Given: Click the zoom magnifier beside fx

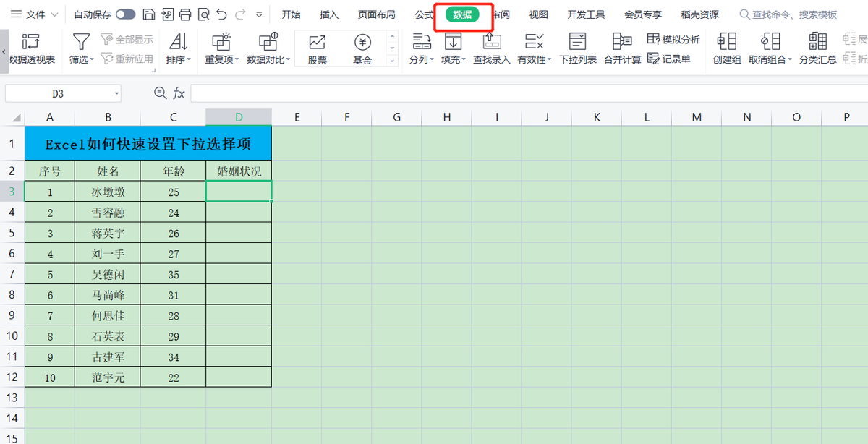Looking at the screenshot, I should pyautogui.click(x=161, y=93).
